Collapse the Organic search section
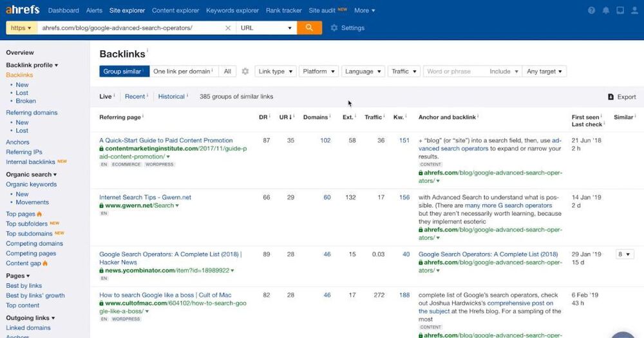Image resolution: width=644 pixels, height=338 pixels. coord(31,174)
